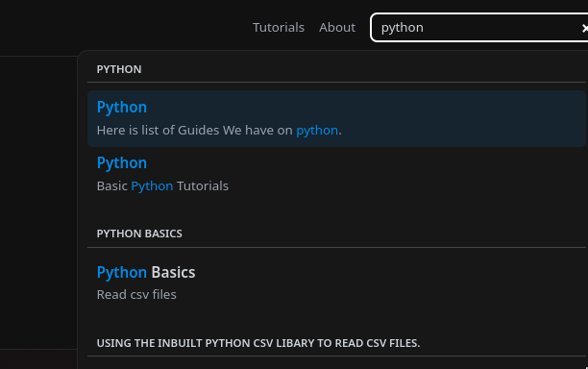Image resolution: width=588 pixels, height=369 pixels.
Task: Click the 'Read csv files' description
Action: tap(136, 295)
